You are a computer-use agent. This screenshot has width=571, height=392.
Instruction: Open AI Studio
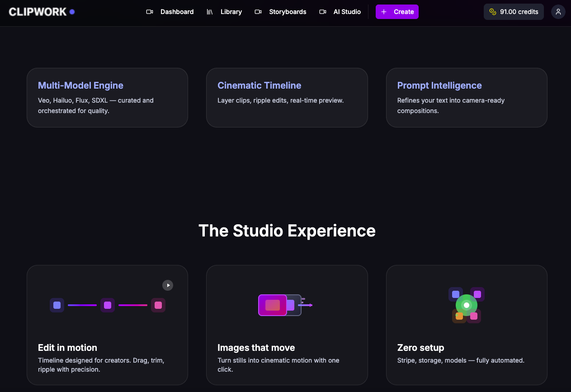pos(347,12)
